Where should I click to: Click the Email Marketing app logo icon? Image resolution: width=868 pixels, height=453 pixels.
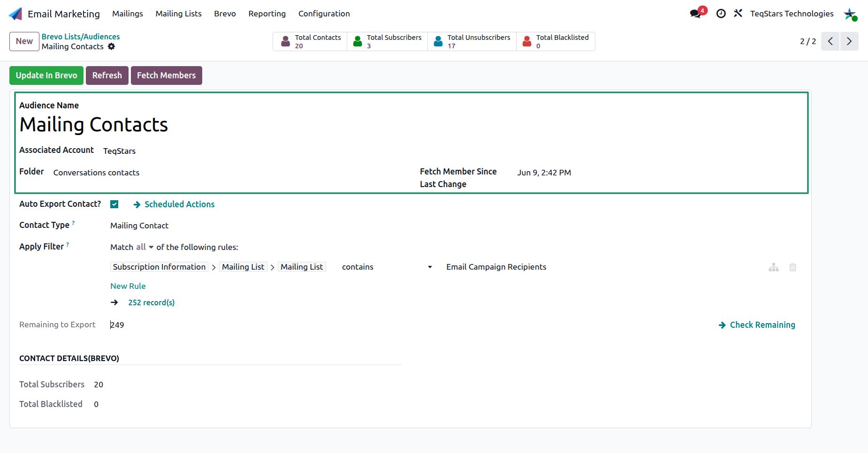pos(15,14)
